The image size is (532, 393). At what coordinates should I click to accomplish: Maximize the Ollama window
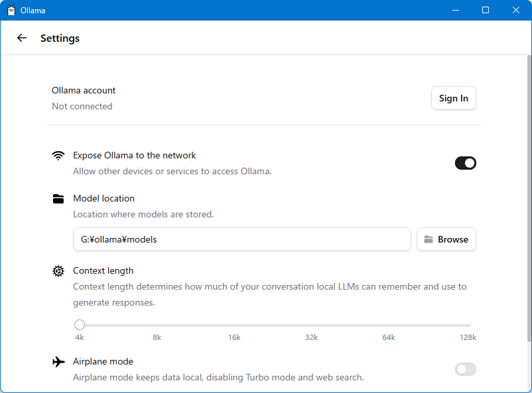[486, 10]
